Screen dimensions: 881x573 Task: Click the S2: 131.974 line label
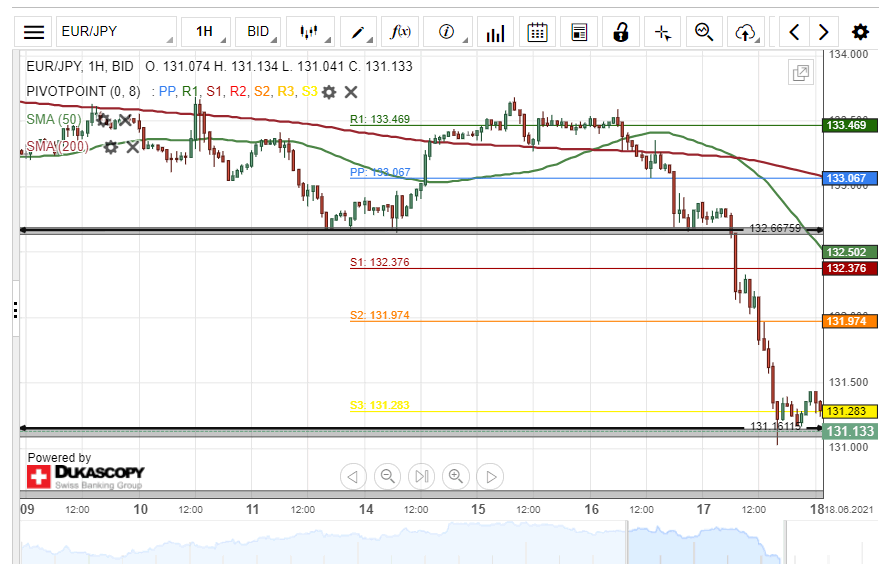[x=380, y=315]
